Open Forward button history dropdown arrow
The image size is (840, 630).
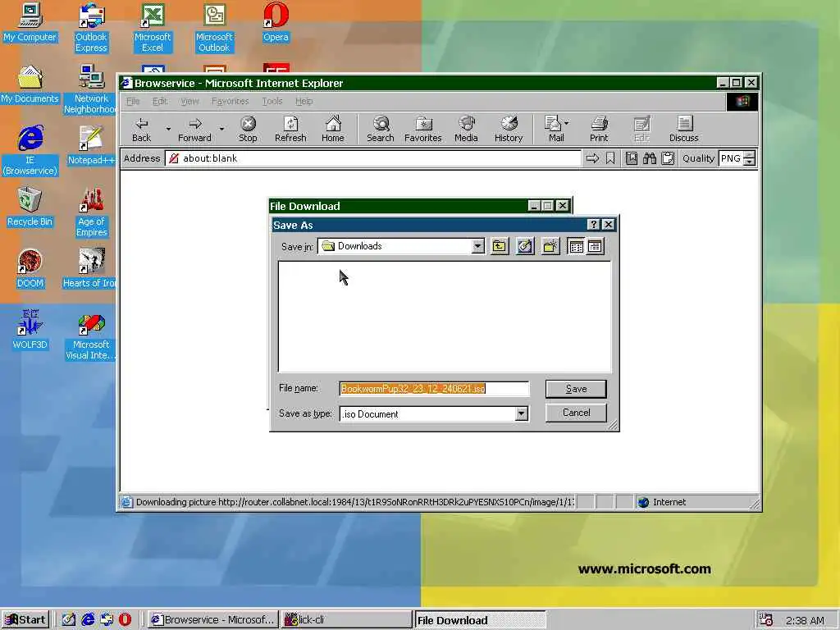[221, 129]
